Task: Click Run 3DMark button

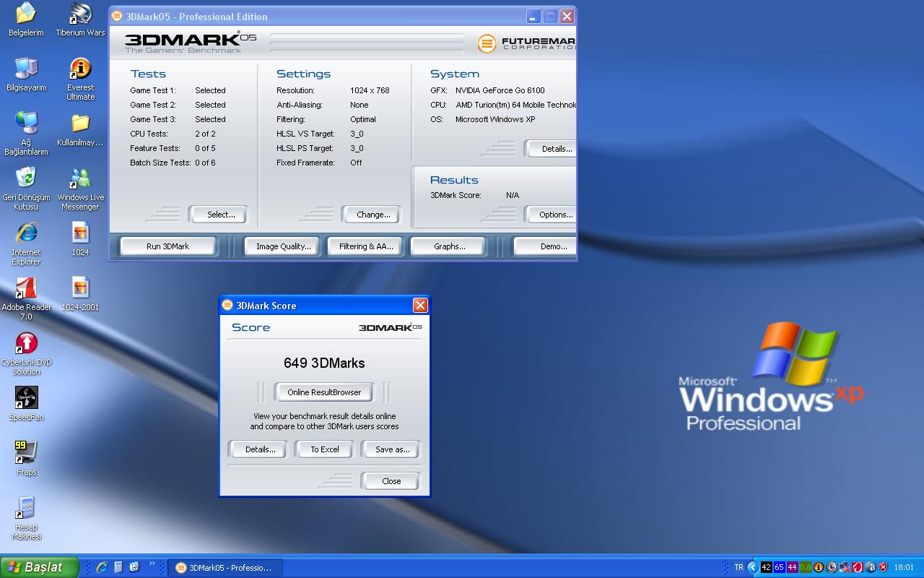Action: pyautogui.click(x=167, y=246)
